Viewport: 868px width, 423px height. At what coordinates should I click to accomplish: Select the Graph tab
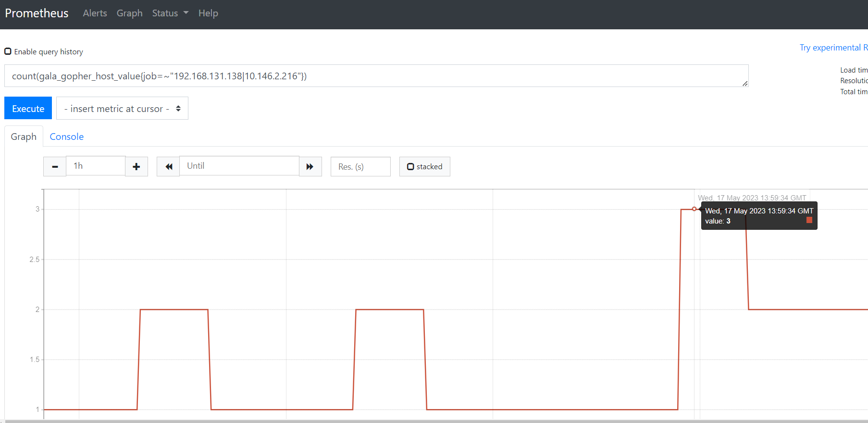pyautogui.click(x=24, y=137)
